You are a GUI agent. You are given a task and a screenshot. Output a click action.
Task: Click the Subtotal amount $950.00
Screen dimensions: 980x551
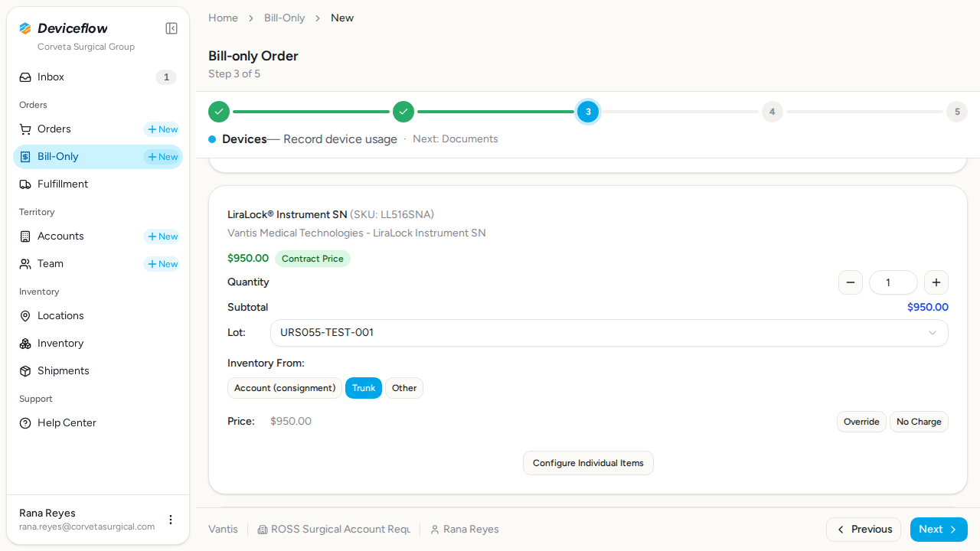pyautogui.click(x=928, y=307)
